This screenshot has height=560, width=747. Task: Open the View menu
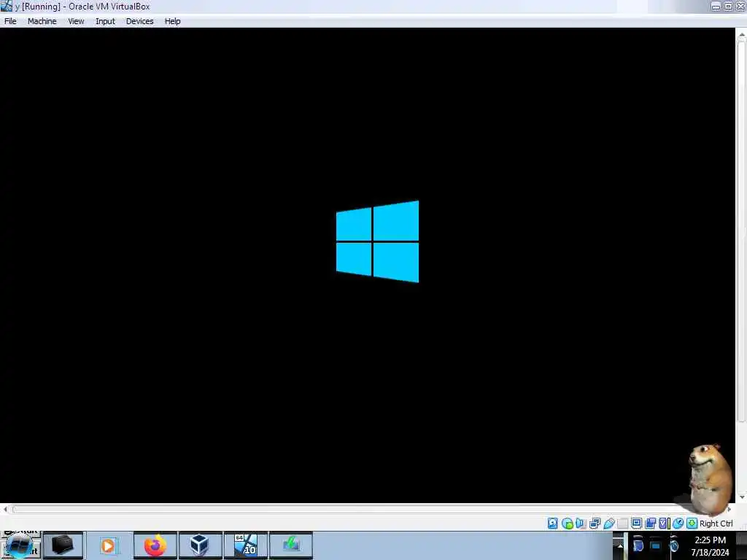pyautogui.click(x=76, y=21)
